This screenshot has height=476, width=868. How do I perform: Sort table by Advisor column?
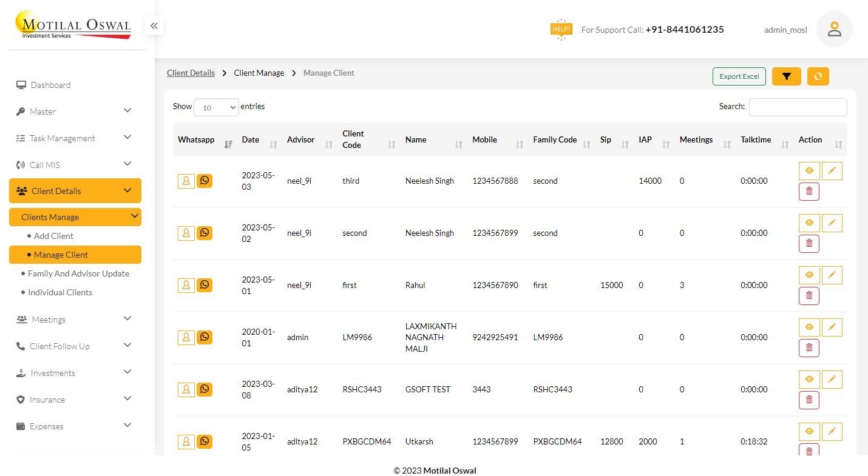pyautogui.click(x=310, y=139)
